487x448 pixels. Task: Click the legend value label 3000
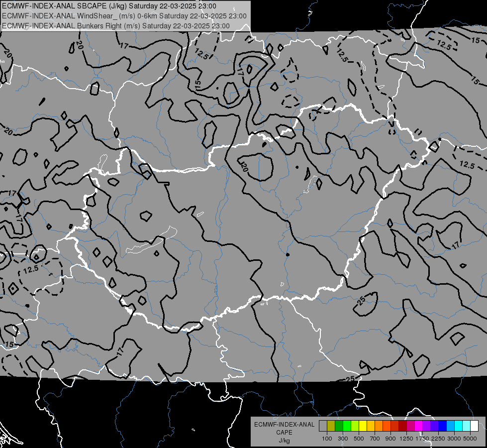tap(454, 439)
